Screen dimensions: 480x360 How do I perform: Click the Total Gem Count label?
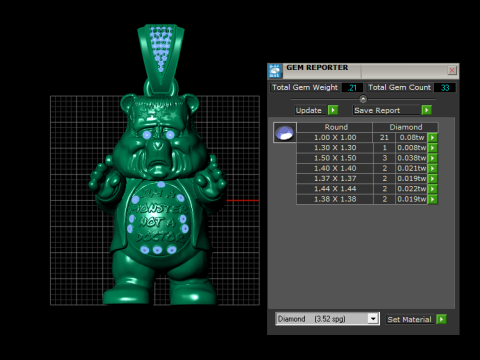point(399,87)
